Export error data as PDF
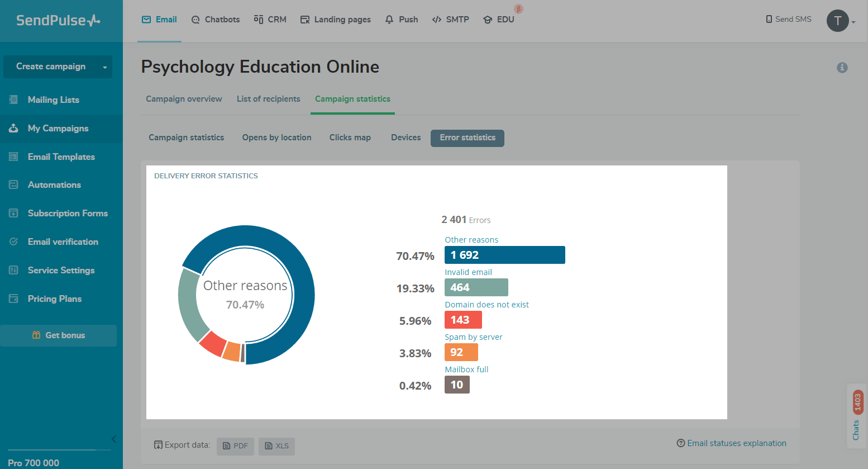Image resolution: width=868 pixels, height=469 pixels. point(235,446)
